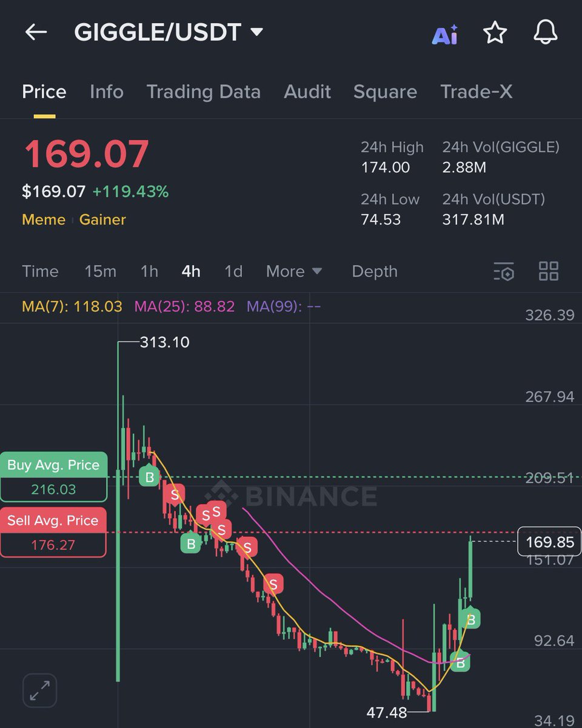The width and height of the screenshot is (582, 728).
Task: Tap the large 169.07 last price
Action: pyautogui.click(x=86, y=154)
